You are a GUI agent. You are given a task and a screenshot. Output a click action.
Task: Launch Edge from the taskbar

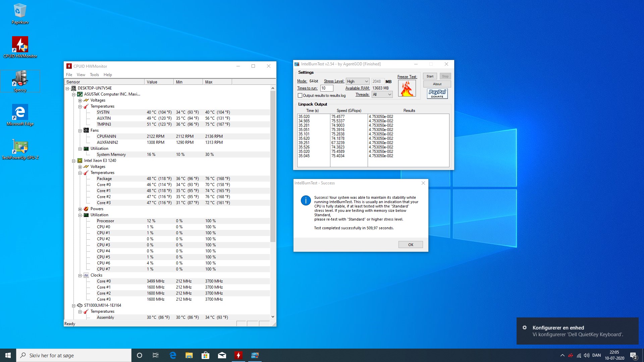point(173,355)
